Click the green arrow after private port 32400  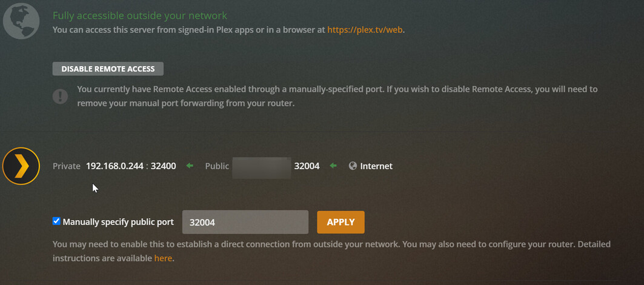(x=190, y=166)
